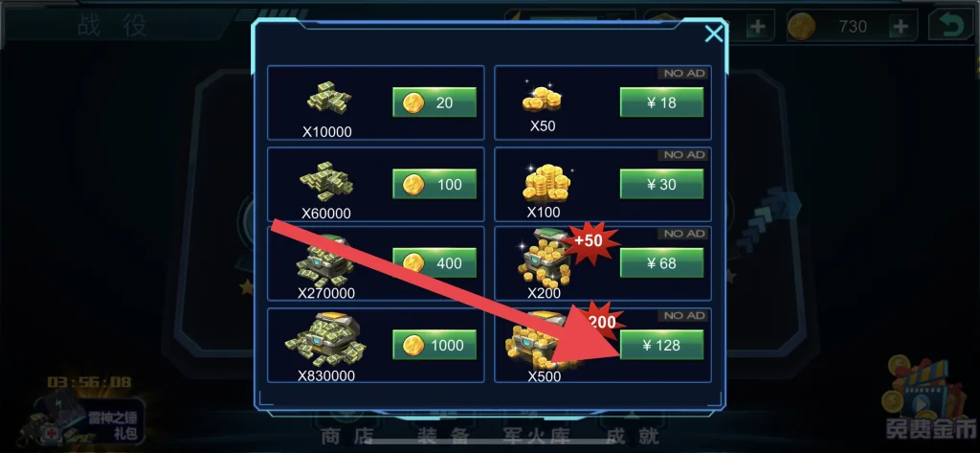The image size is (980, 453).
Task: Purchase X830000 cash for 1000 coins
Action: pos(434,345)
